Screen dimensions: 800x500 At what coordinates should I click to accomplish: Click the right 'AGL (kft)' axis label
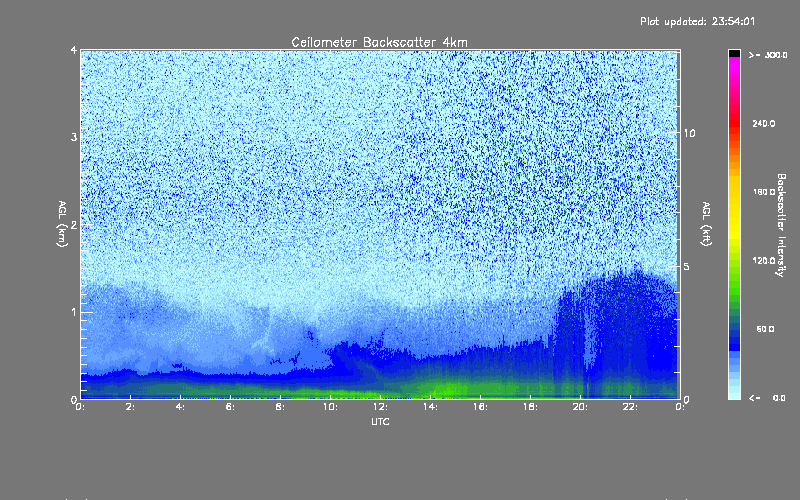tap(706, 224)
